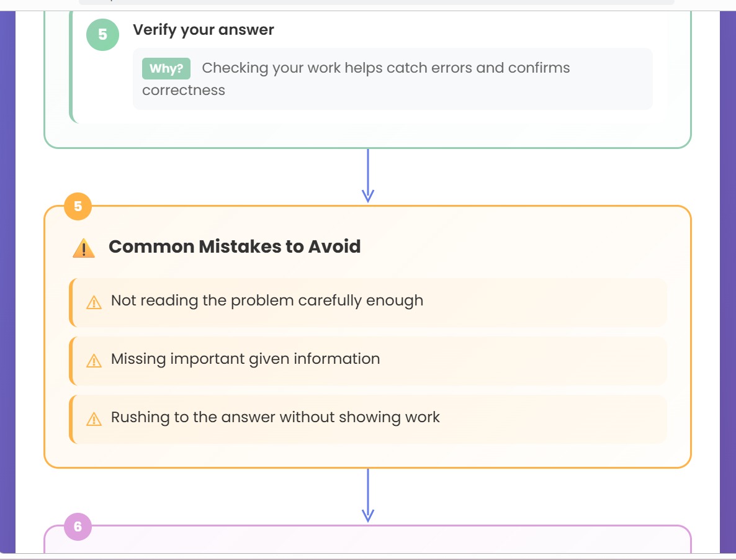Click warning icon next to Not reading the problem
Image resolution: width=736 pixels, height=560 pixels.
94,302
